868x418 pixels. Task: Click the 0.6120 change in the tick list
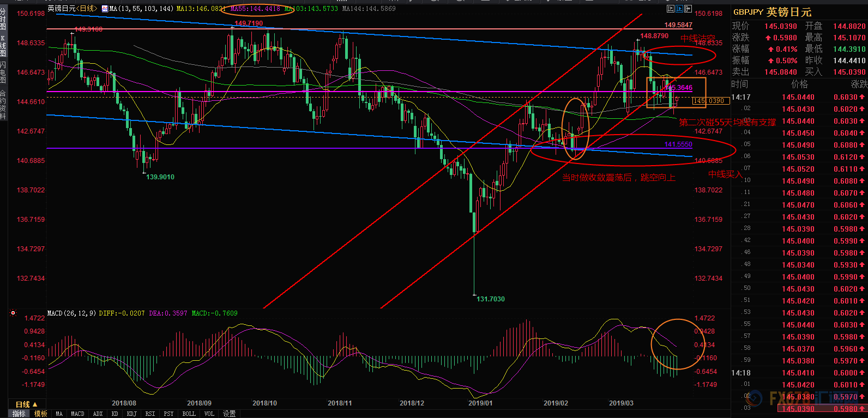[x=845, y=157]
